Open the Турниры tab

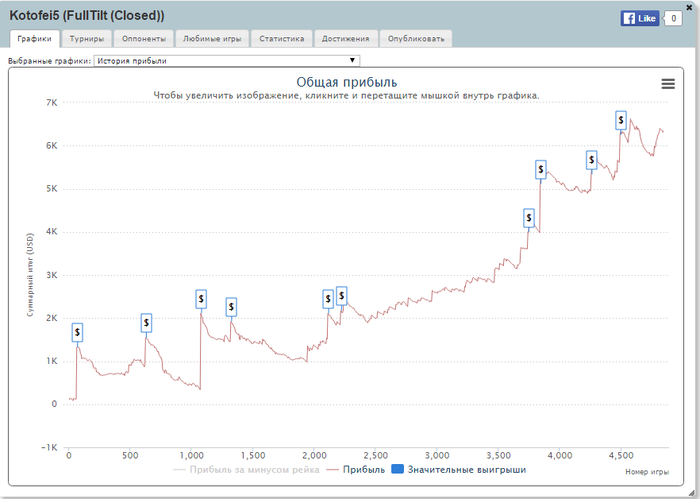pos(87,39)
